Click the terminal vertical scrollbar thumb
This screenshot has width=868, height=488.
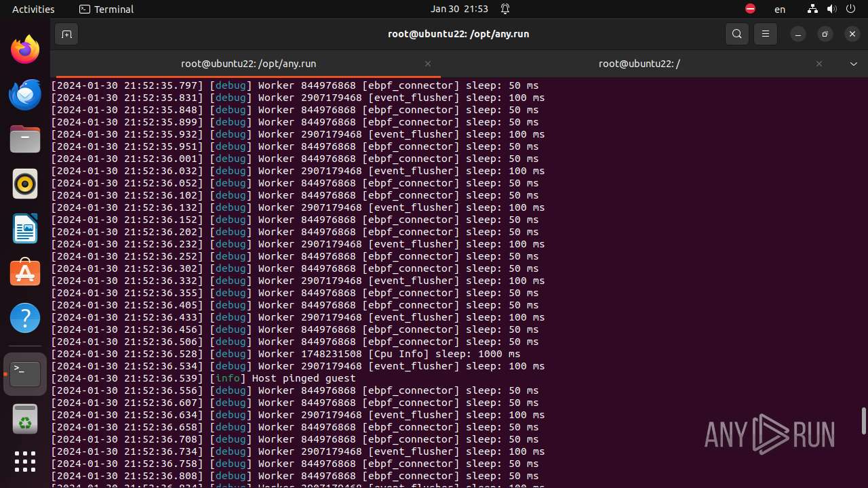coord(863,421)
